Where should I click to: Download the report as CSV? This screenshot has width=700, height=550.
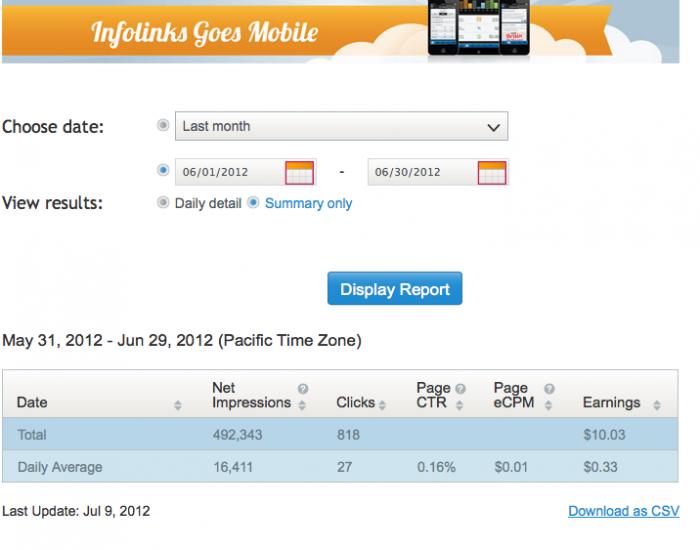[624, 511]
